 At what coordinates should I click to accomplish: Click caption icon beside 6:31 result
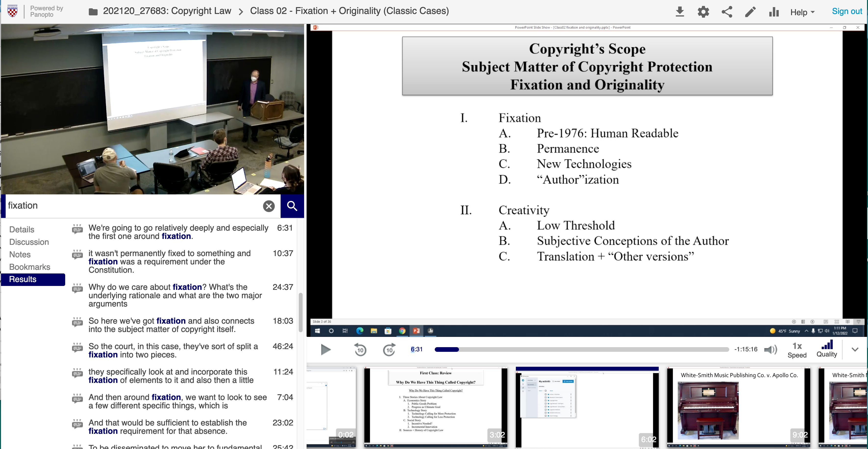tap(77, 229)
